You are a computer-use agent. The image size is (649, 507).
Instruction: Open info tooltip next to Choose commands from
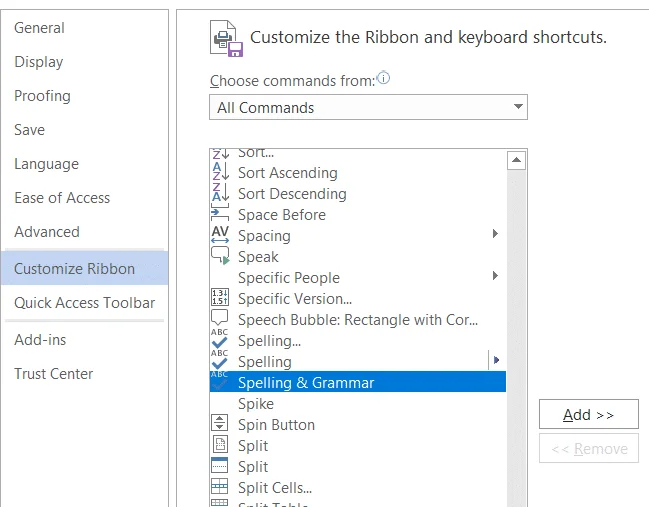[x=384, y=77]
